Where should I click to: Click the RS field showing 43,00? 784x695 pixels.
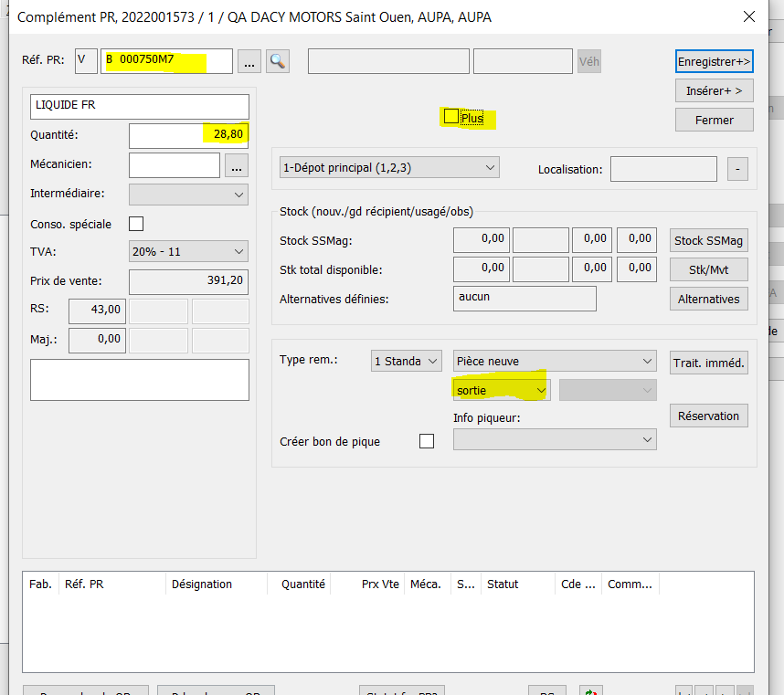[97, 311]
